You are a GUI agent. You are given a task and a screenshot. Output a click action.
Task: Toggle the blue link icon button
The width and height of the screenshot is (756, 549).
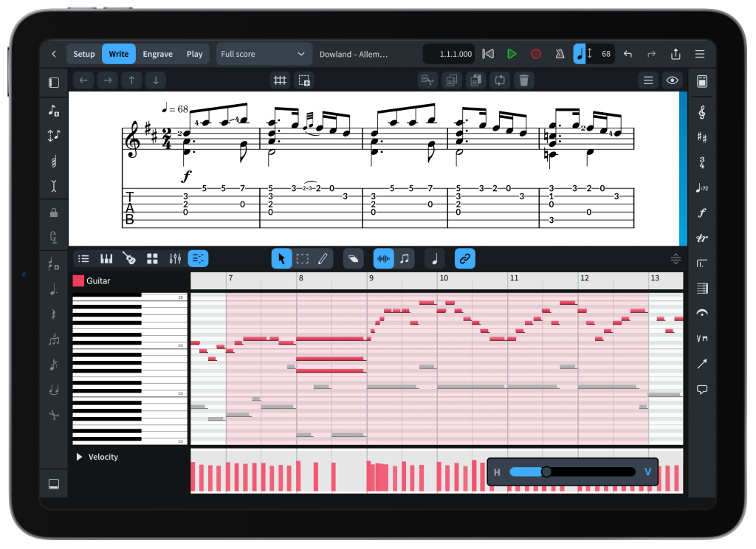coord(465,258)
